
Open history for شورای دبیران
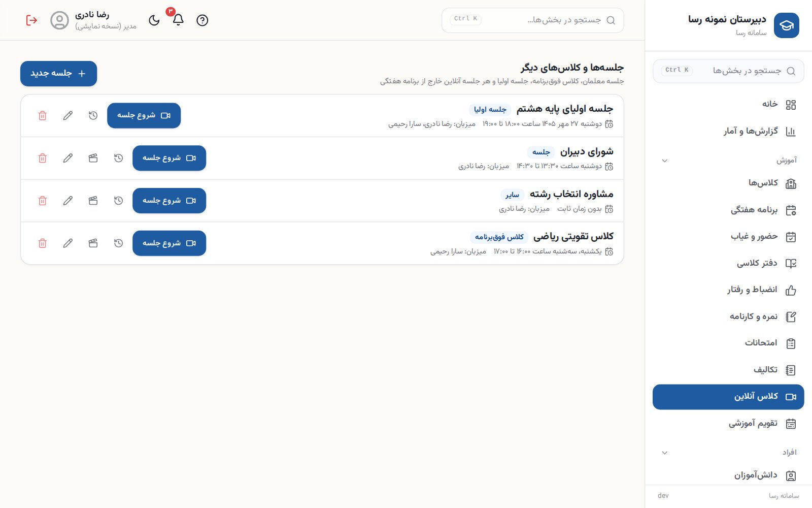pyautogui.click(x=118, y=158)
